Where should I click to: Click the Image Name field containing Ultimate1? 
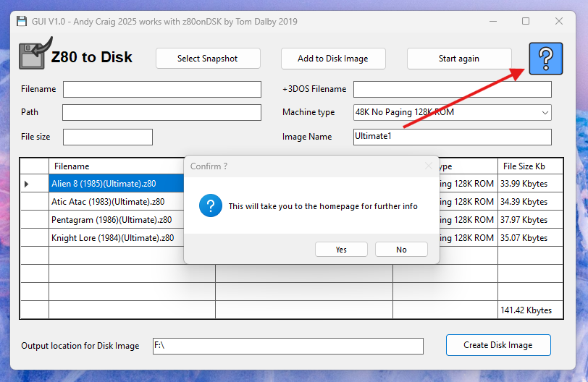[452, 137]
